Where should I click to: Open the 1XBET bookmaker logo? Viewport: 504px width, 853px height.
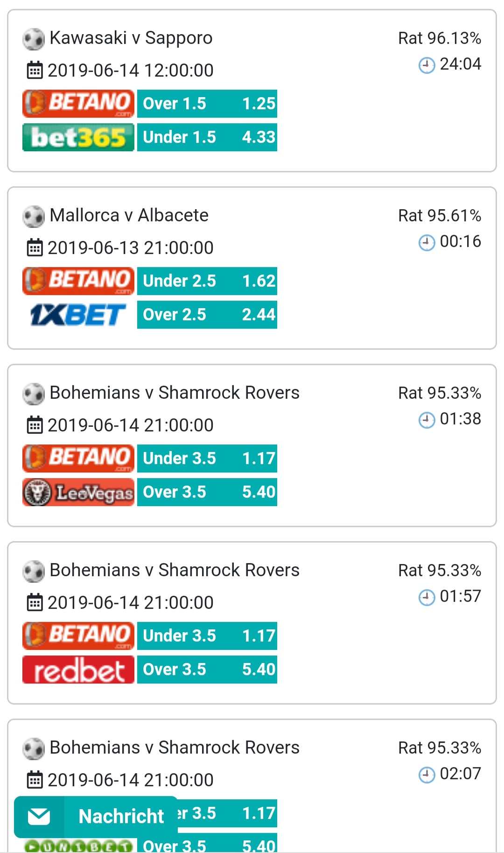[78, 315]
